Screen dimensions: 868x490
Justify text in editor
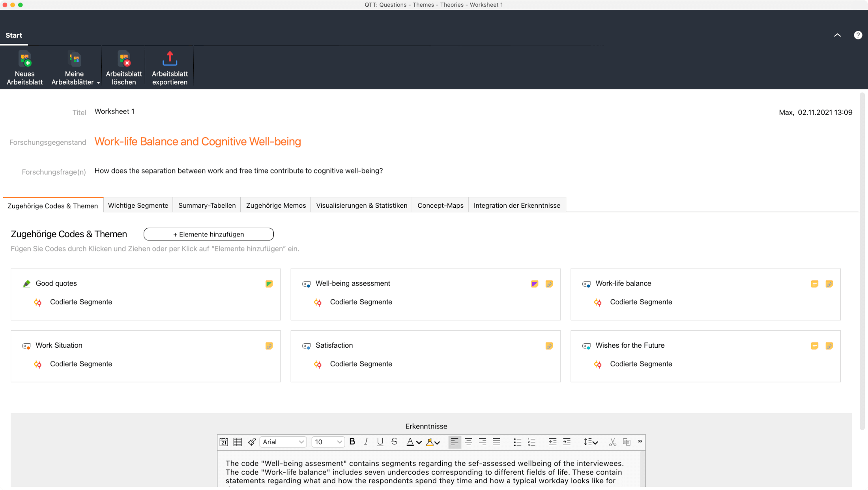(x=496, y=442)
